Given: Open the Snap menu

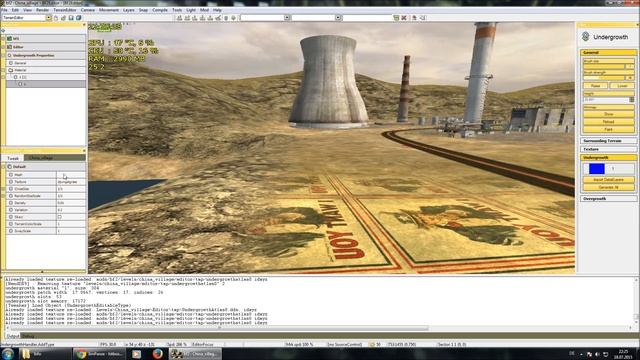Looking at the screenshot, I should [143, 10].
